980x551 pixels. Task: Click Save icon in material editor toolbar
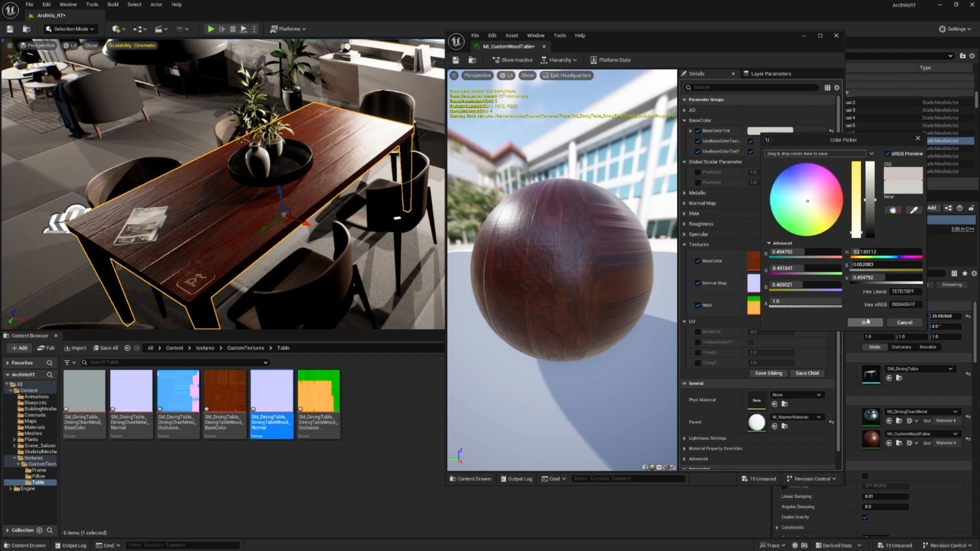tap(456, 60)
